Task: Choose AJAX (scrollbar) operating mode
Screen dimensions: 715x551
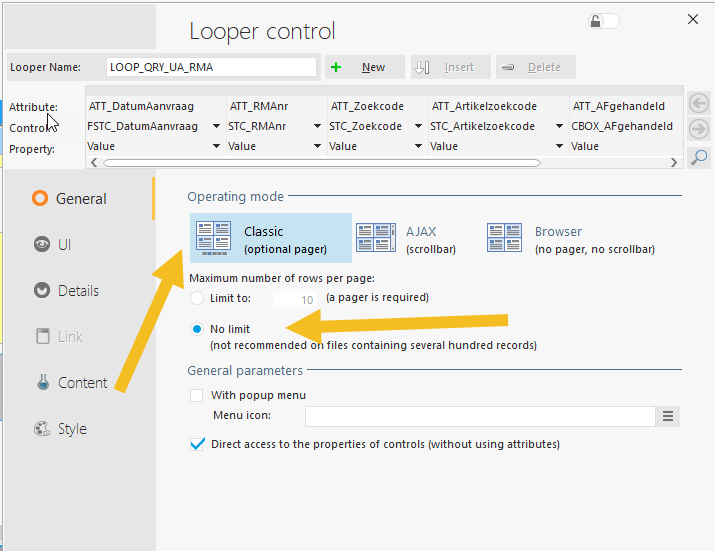Action: (x=407, y=240)
